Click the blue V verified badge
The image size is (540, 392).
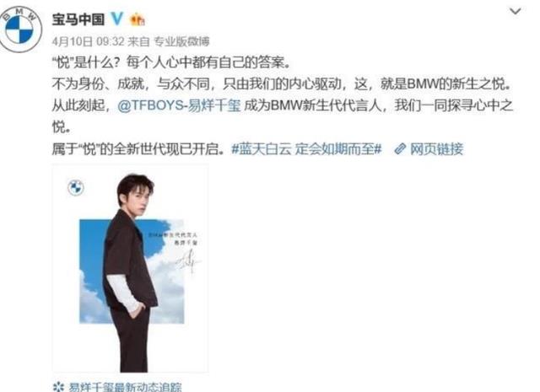click(116, 19)
